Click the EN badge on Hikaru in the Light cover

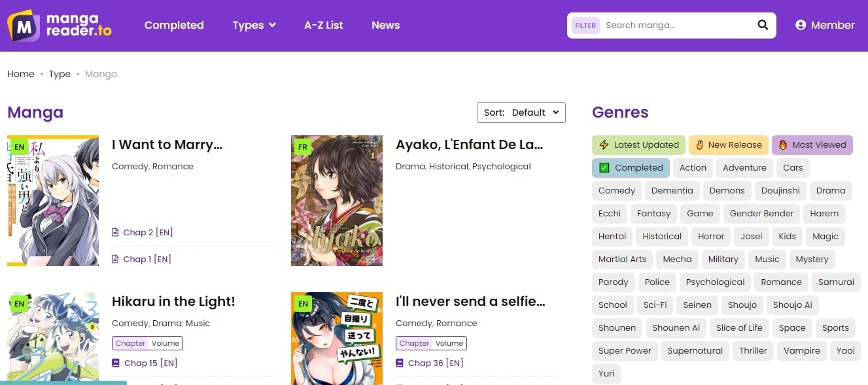click(x=19, y=304)
